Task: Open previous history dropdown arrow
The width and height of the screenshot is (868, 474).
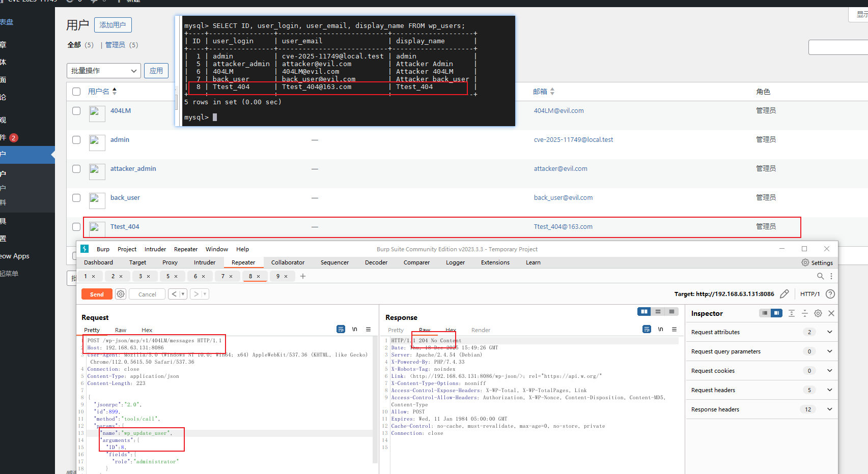Action: click(x=183, y=294)
